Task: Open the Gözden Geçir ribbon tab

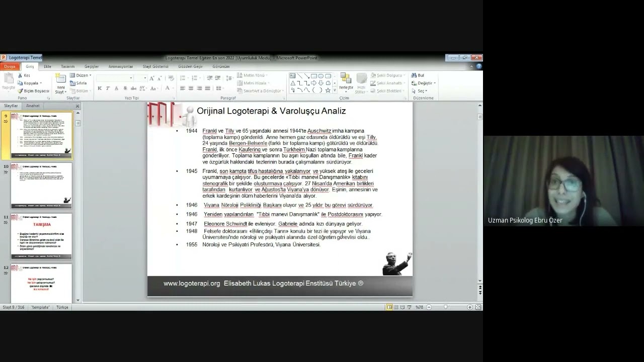Action: point(190,66)
